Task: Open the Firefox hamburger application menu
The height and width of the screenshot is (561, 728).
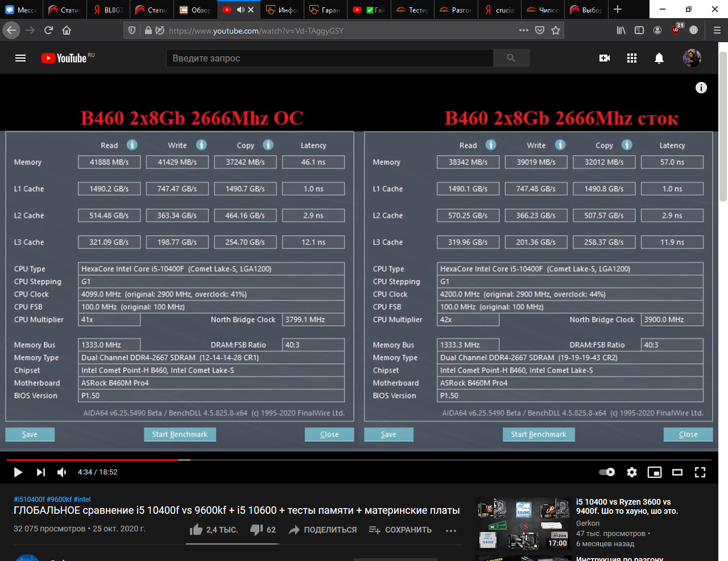Action: pos(717,30)
